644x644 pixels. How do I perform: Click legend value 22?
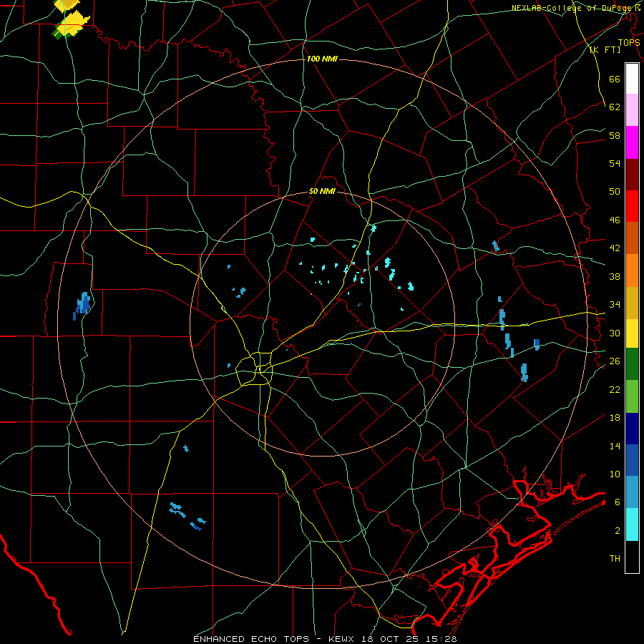[x=615, y=389]
